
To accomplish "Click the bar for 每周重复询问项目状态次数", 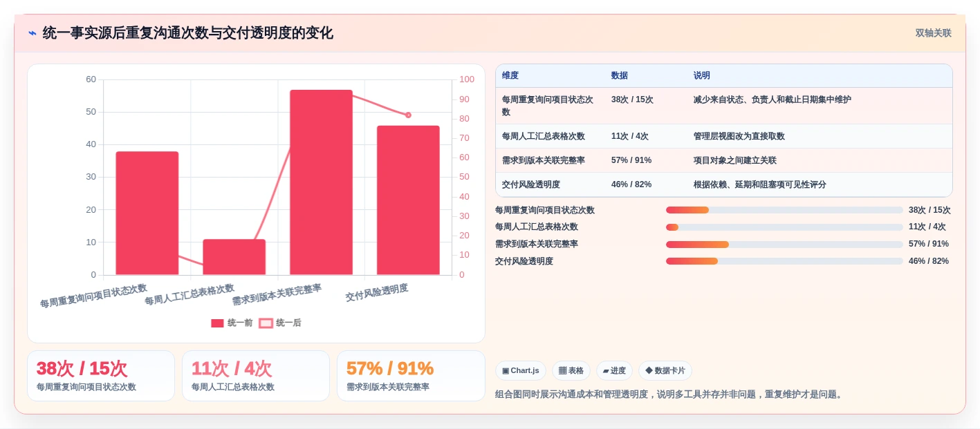I will point(147,213).
